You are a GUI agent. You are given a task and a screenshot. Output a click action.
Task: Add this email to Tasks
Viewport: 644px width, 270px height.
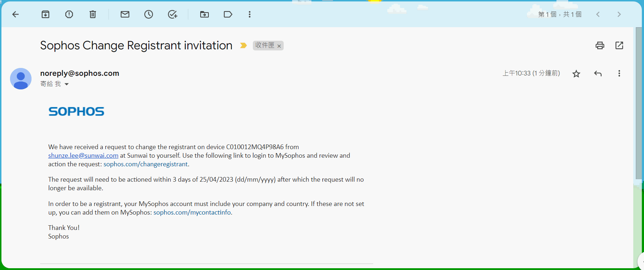pyautogui.click(x=173, y=14)
